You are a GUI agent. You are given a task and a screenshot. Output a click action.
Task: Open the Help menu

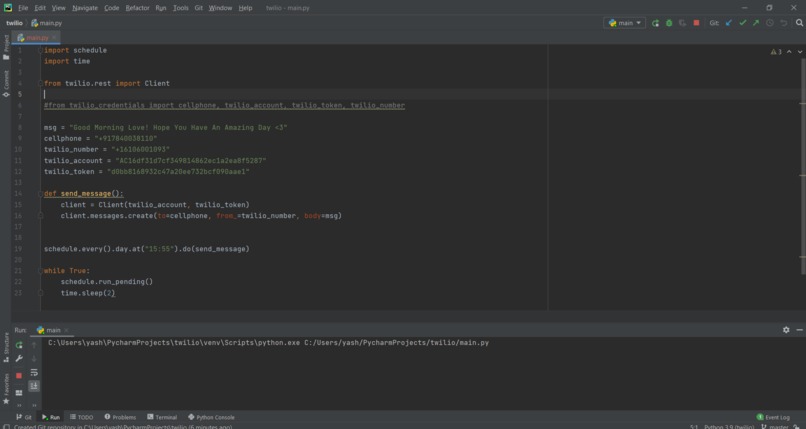click(245, 8)
